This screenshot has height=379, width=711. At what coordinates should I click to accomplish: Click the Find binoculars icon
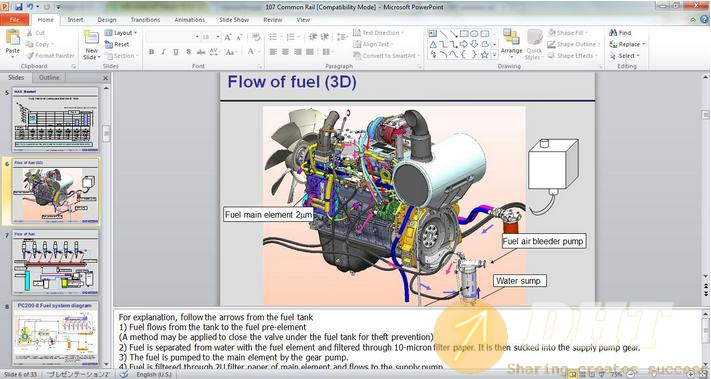tap(613, 33)
